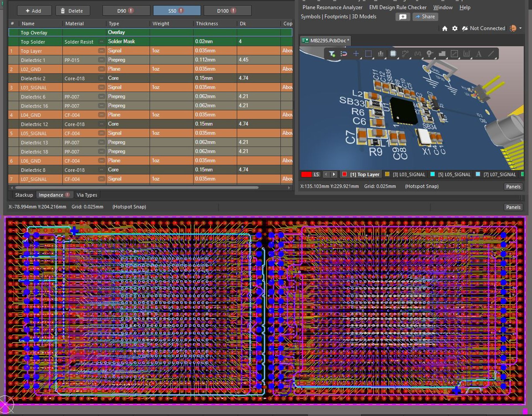
Task: Open material picker for Top Layer row
Action: point(101,51)
